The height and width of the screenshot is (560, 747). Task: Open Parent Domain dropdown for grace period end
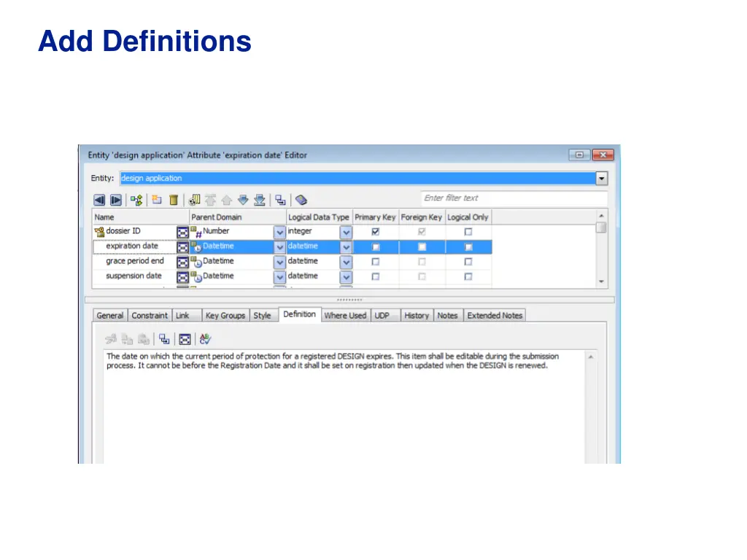(279, 262)
